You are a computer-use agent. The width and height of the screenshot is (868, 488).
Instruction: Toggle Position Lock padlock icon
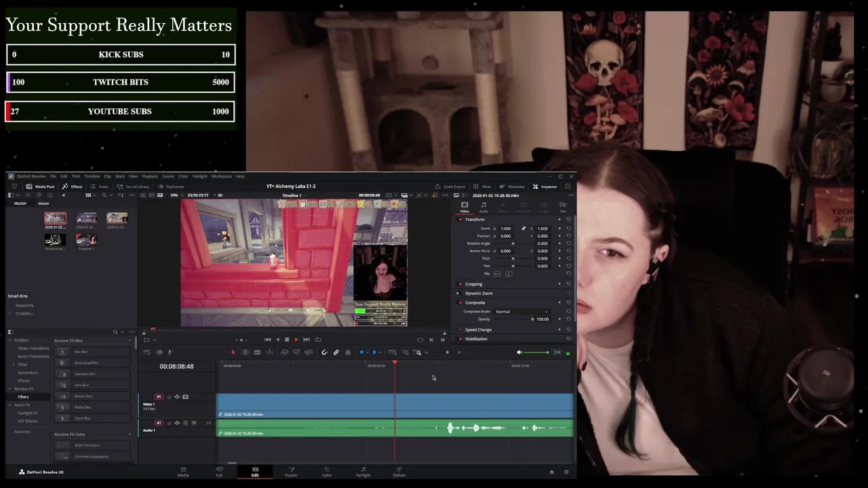coord(348,352)
